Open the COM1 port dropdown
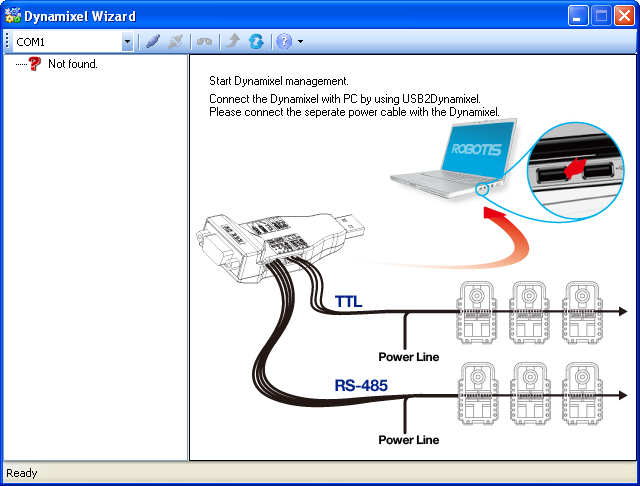 click(x=127, y=42)
